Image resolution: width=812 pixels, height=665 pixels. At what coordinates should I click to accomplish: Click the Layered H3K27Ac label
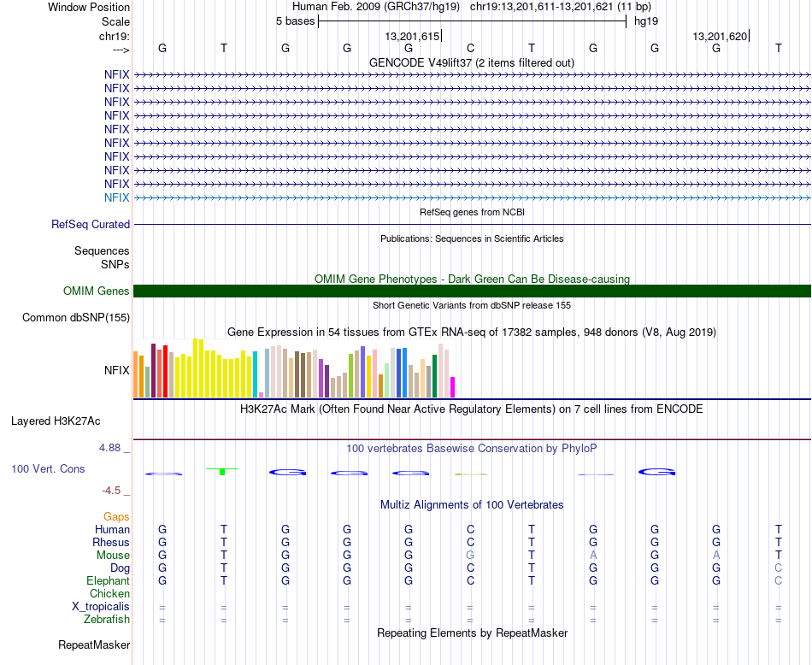coord(56,421)
